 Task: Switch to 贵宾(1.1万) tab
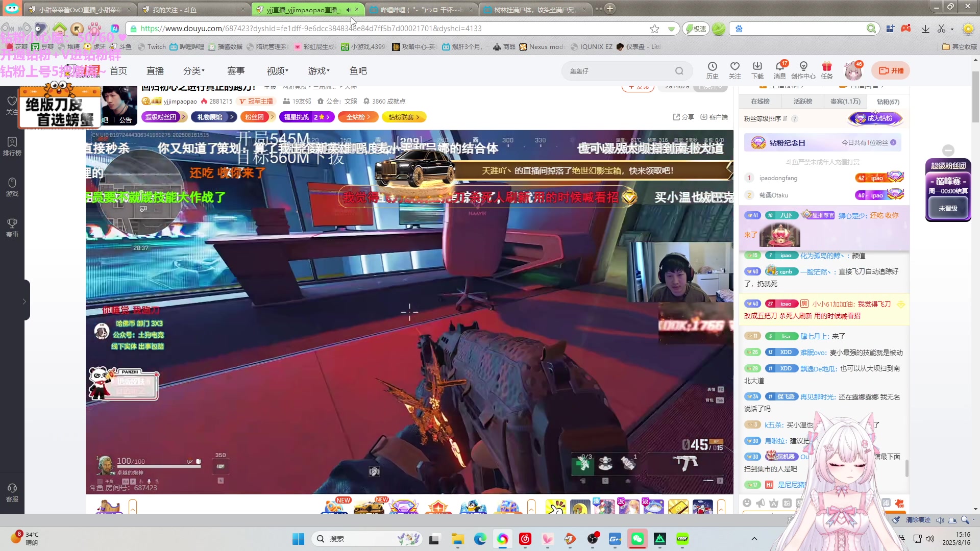click(x=845, y=102)
